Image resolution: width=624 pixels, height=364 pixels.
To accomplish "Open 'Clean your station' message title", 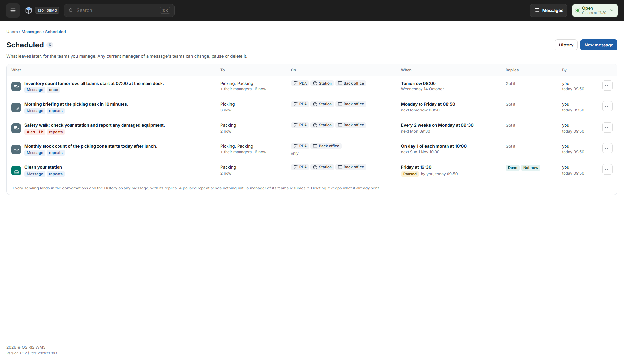I will (43, 167).
